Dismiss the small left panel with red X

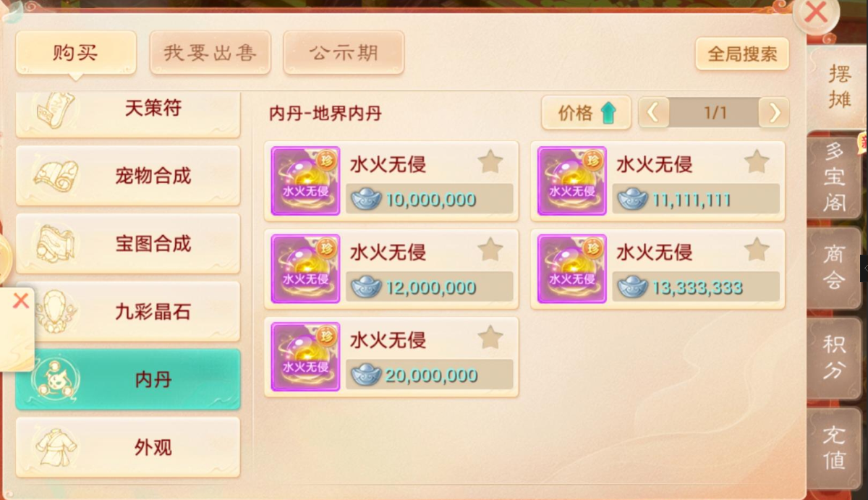coord(21,300)
